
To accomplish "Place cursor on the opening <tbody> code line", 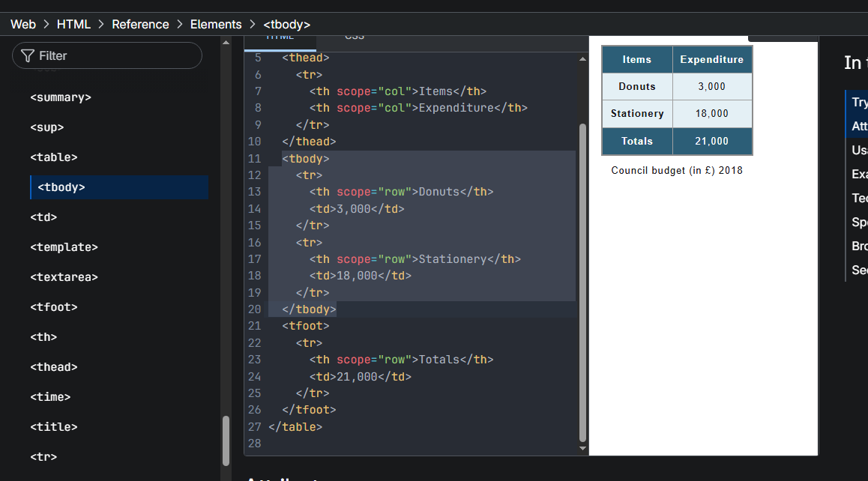I will (x=306, y=158).
